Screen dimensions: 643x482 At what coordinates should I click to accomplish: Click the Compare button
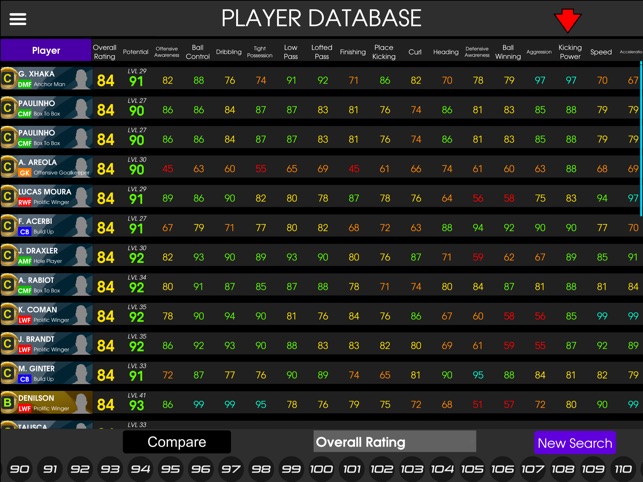pos(177,442)
